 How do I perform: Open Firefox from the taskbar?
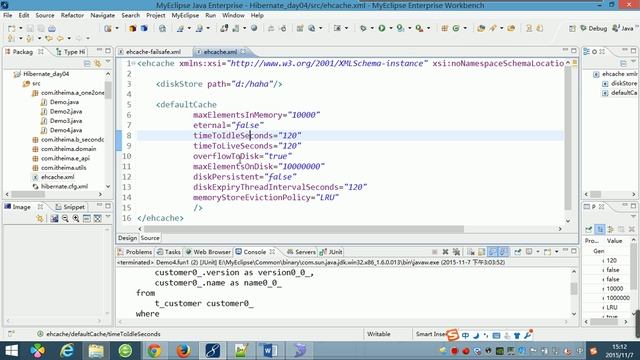[184, 350]
